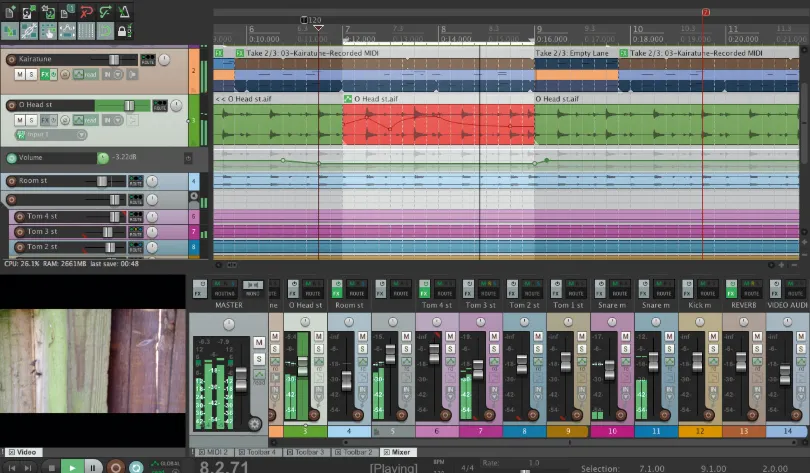Toggle the Snap magnet toolbar icon
The width and height of the screenshot is (810, 473).
point(105,31)
